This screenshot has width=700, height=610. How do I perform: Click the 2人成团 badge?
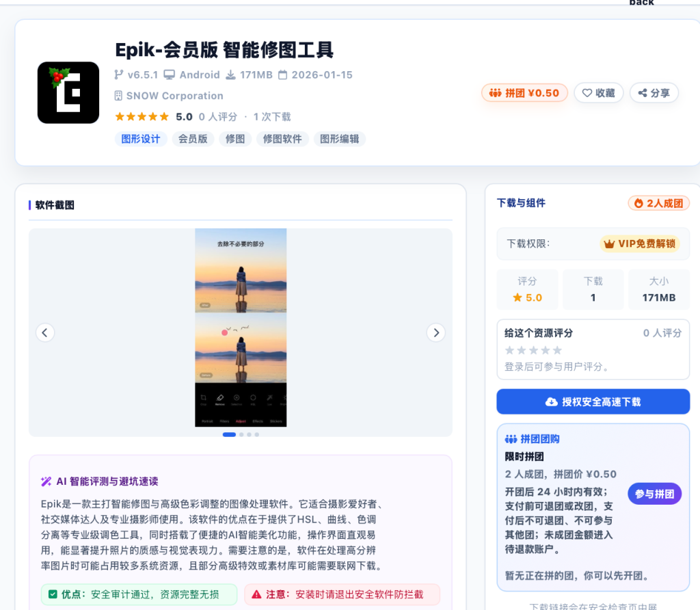[x=659, y=203]
